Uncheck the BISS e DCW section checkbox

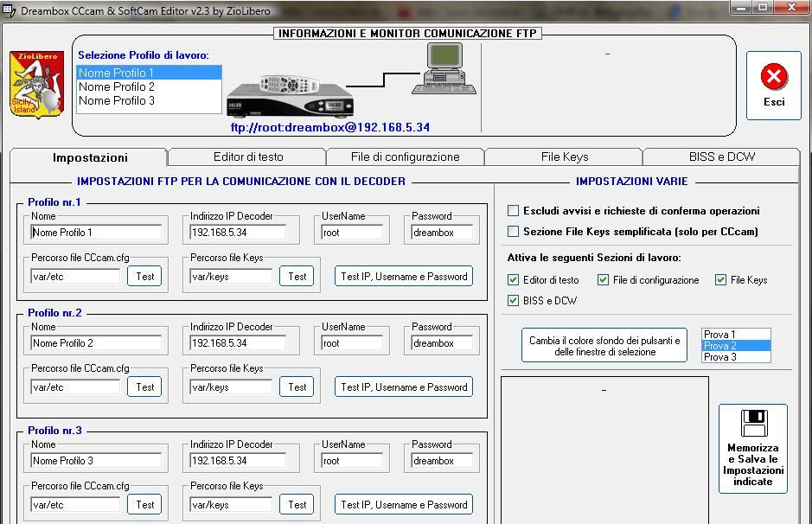[x=513, y=300]
